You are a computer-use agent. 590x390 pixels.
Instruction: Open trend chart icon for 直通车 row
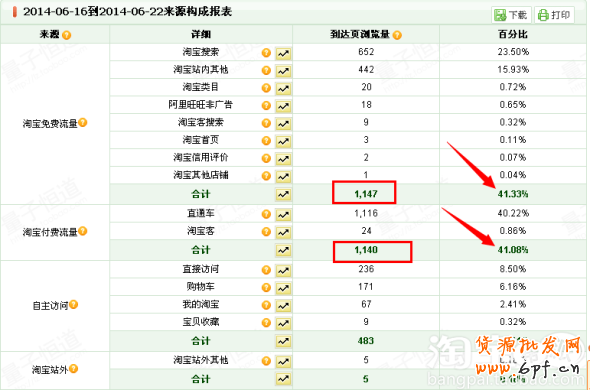[283, 215]
